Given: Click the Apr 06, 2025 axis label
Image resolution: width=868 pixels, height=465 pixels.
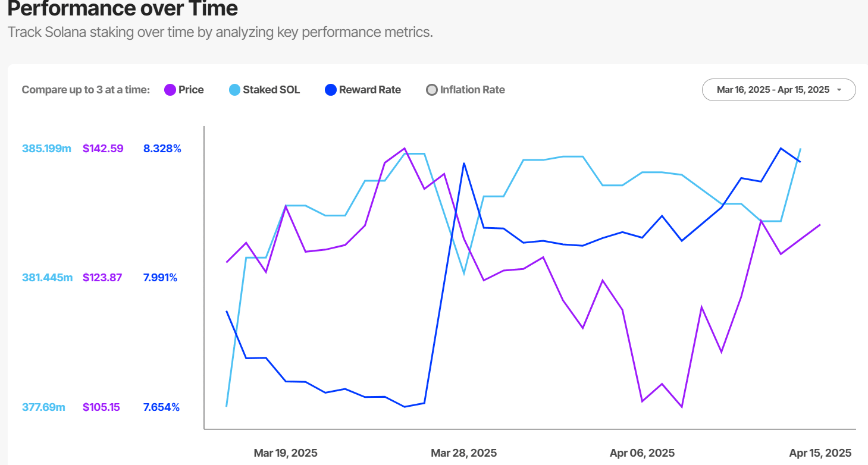Looking at the screenshot, I should coord(643,453).
